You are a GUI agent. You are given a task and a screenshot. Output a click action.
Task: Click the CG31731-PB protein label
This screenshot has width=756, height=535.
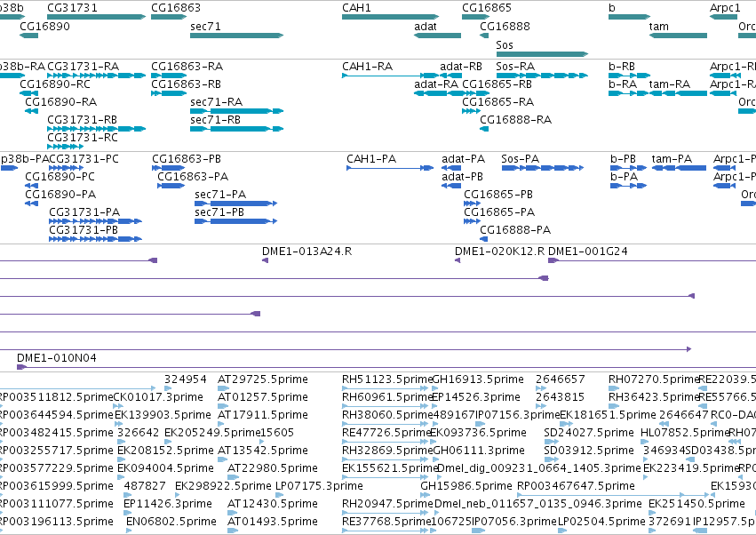(84, 229)
